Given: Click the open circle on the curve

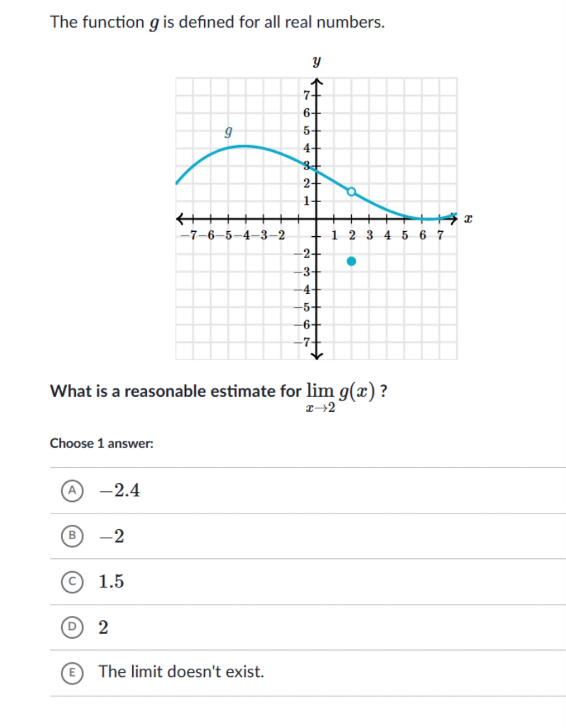Looking at the screenshot, I should [352, 192].
